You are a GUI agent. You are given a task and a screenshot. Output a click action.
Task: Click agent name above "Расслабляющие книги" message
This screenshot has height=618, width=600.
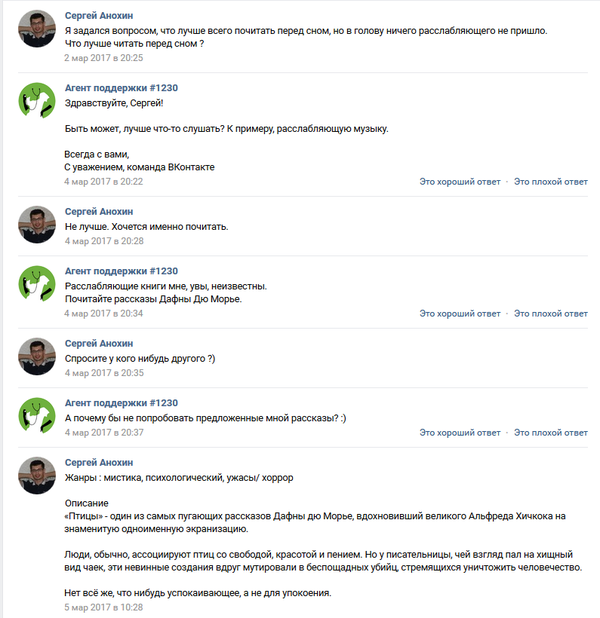coord(121,270)
